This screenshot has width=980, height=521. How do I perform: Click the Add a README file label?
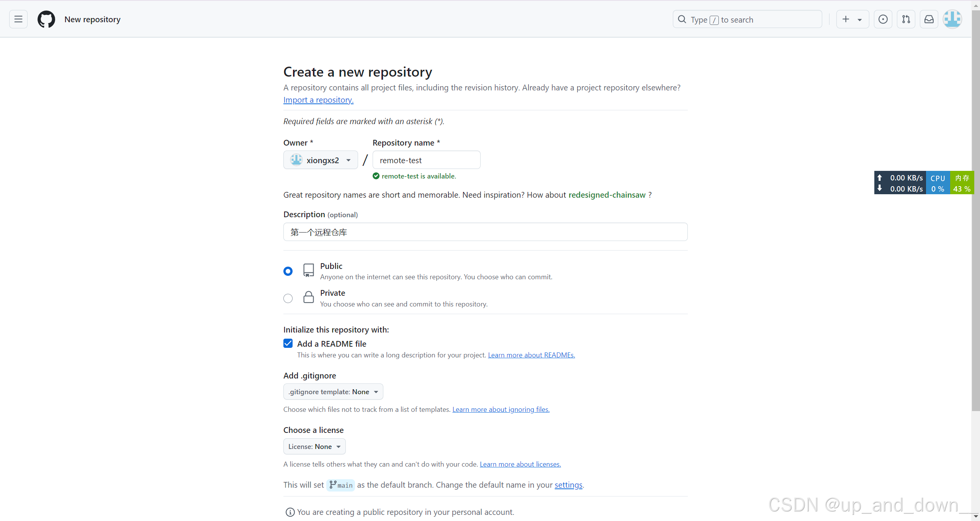click(x=332, y=344)
